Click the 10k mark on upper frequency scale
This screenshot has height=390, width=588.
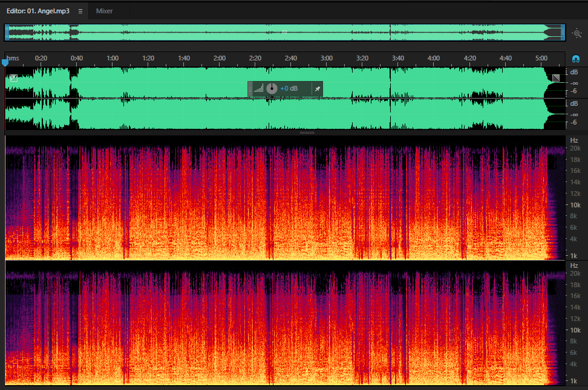pyautogui.click(x=575, y=205)
